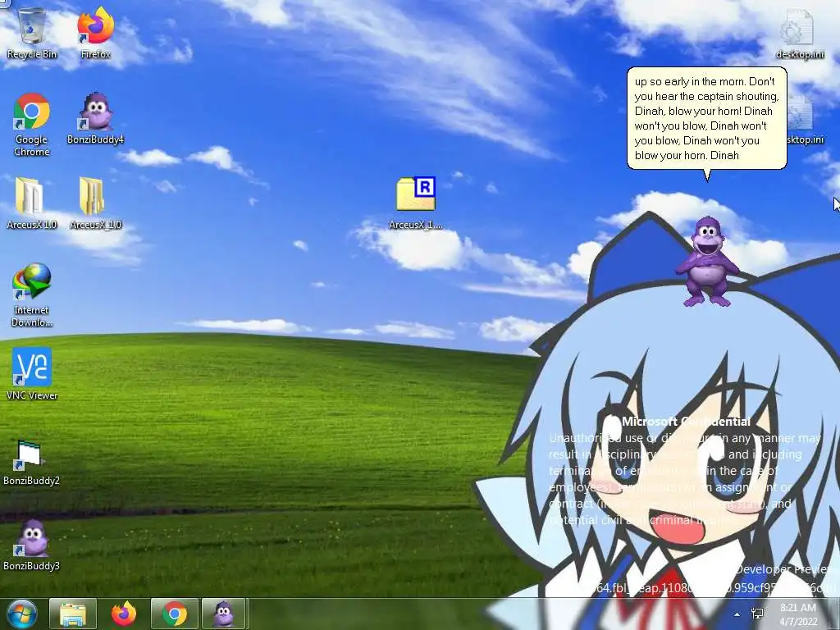The width and height of the screenshot is (840, 630).
Task: Select the 'ArceusX_1.0' zipped folder icon
Action: 95,203
